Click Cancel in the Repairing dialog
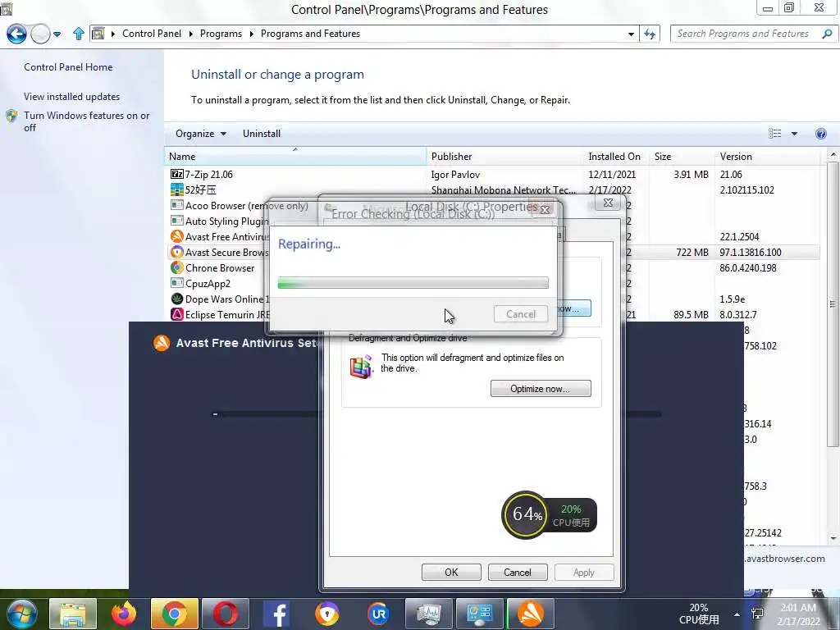 (521, 314)
